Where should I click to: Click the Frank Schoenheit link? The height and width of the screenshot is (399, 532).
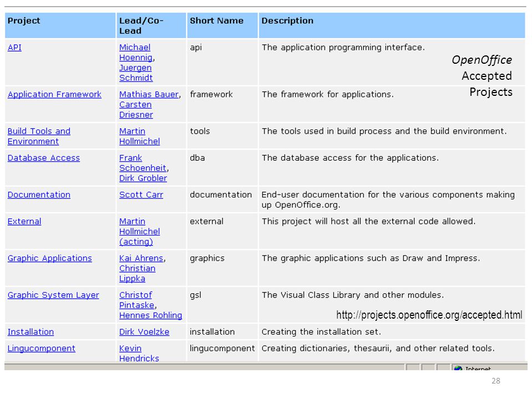click(x=142, y=163)
